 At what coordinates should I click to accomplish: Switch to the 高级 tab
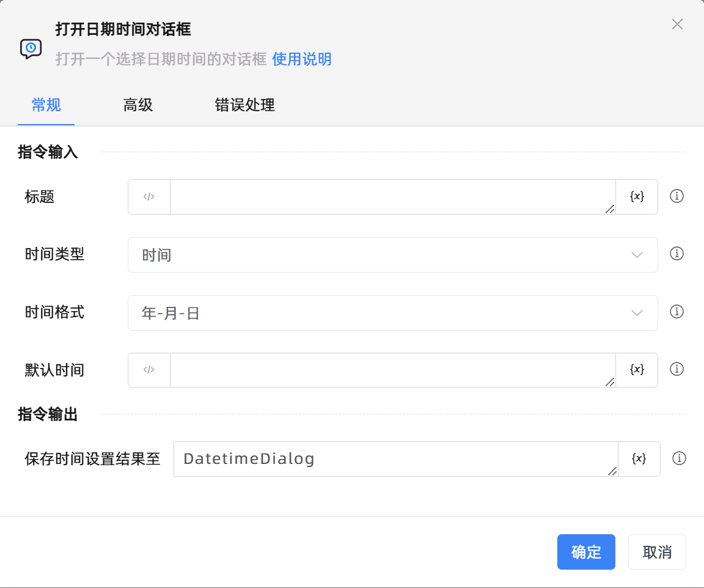138,105
